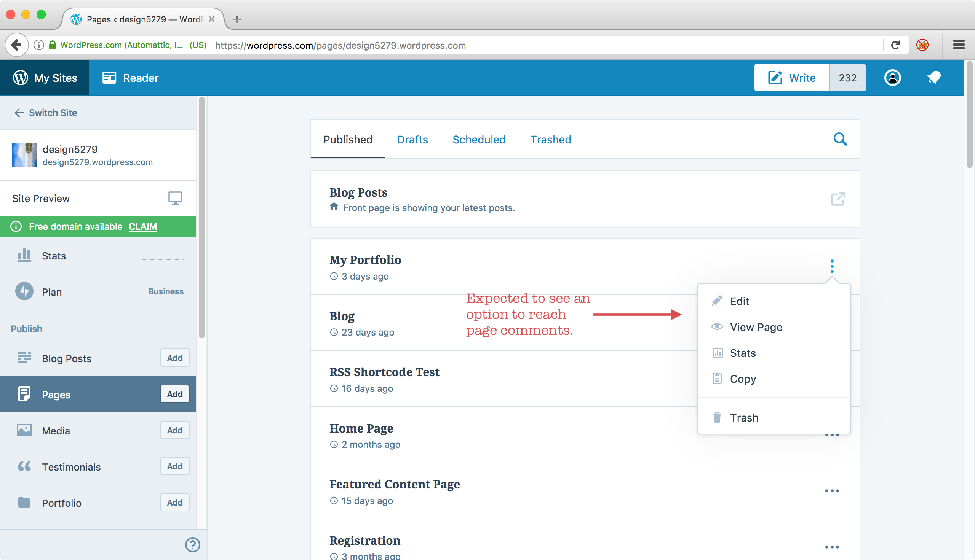Click the Site Preview monitor icon
Image resolution: width=975 pixels, height=560 pixels.
175,199
